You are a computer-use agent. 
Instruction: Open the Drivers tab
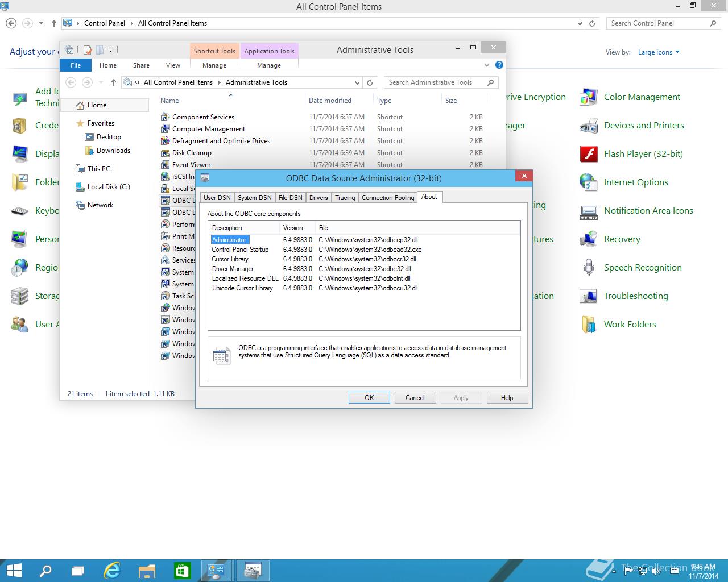(x=318, y=198)
